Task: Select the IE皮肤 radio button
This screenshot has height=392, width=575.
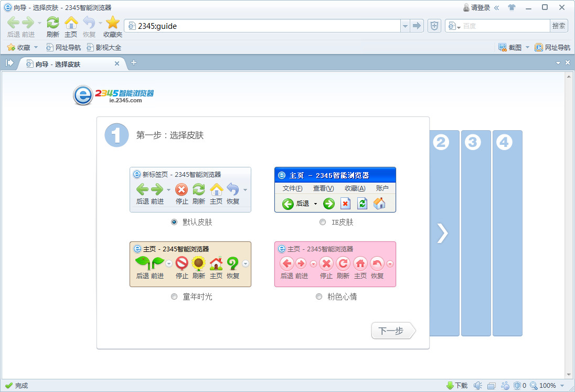Action: (322, 222)
